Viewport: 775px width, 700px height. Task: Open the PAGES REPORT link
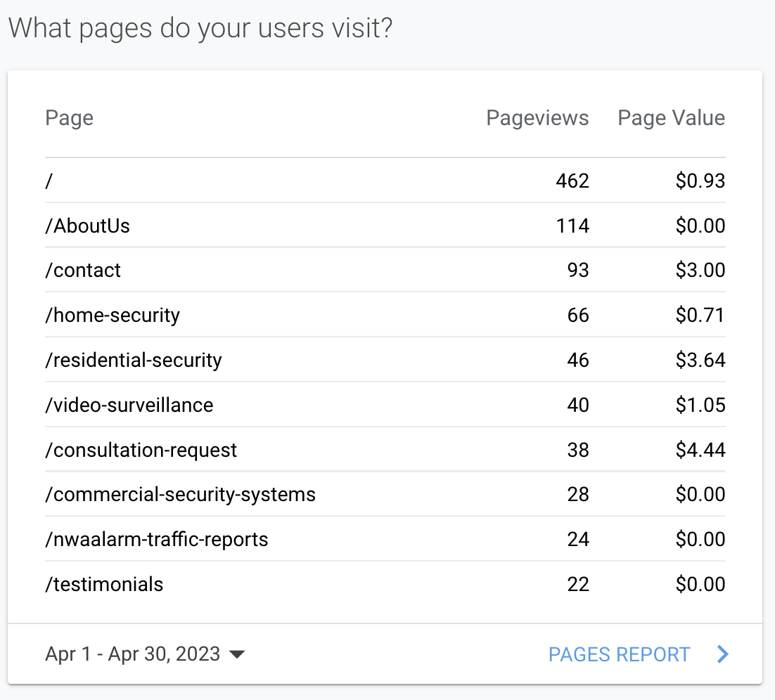click(619, 654)
